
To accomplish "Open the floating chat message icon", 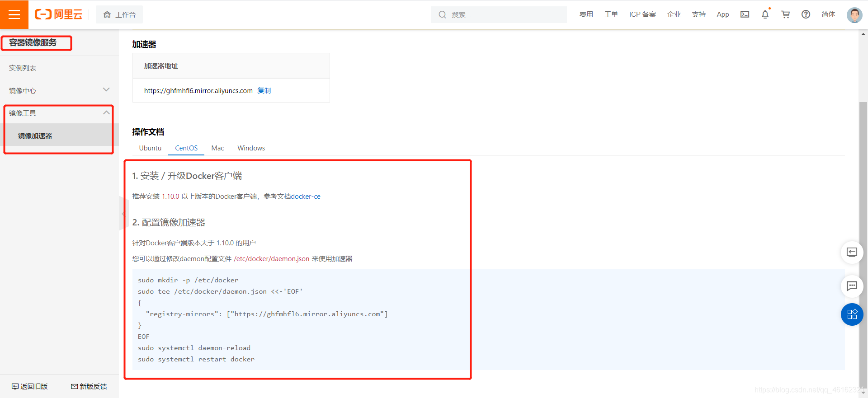I will coord(852,286).
